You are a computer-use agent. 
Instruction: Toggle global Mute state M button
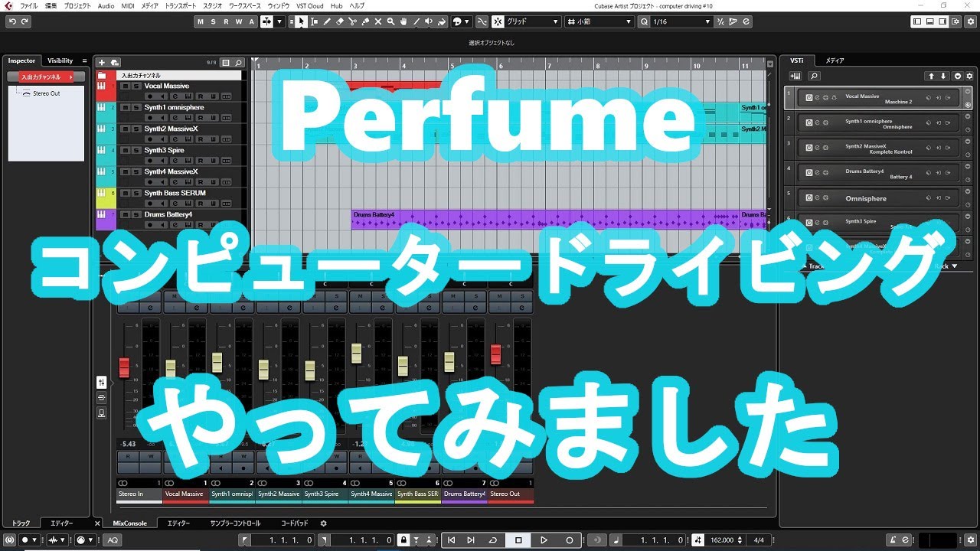(201, 21)
